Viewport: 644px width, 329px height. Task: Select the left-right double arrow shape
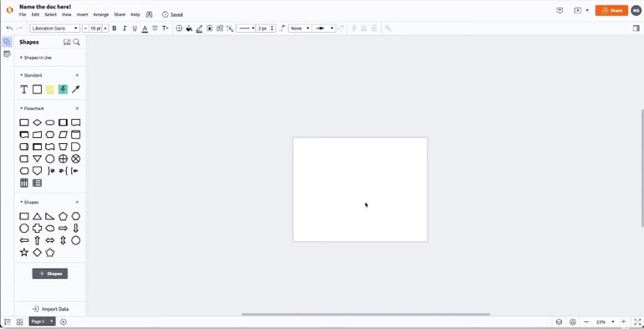pyautogui.click(x=49, y=240)
